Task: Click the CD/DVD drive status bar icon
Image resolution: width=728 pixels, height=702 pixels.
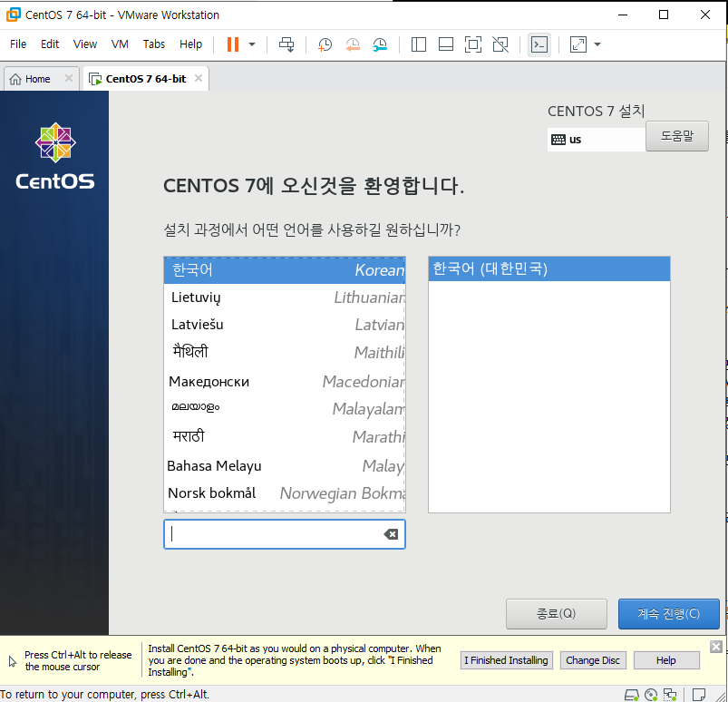Action: pos(651,695)
